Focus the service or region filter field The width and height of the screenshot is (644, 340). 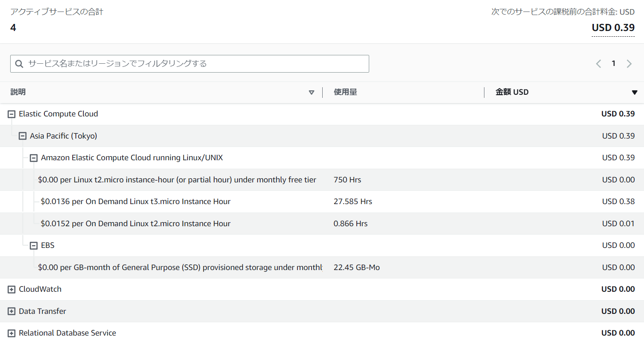190,64
